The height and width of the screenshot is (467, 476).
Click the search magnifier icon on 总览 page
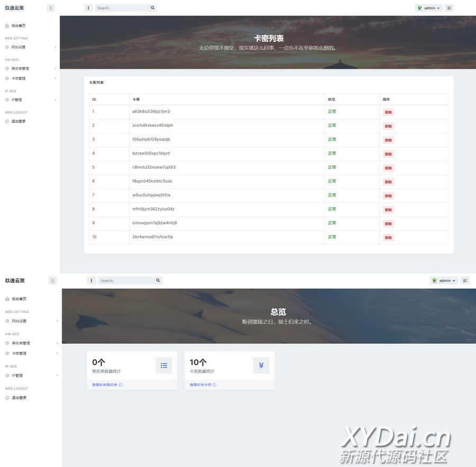[158, 281]
